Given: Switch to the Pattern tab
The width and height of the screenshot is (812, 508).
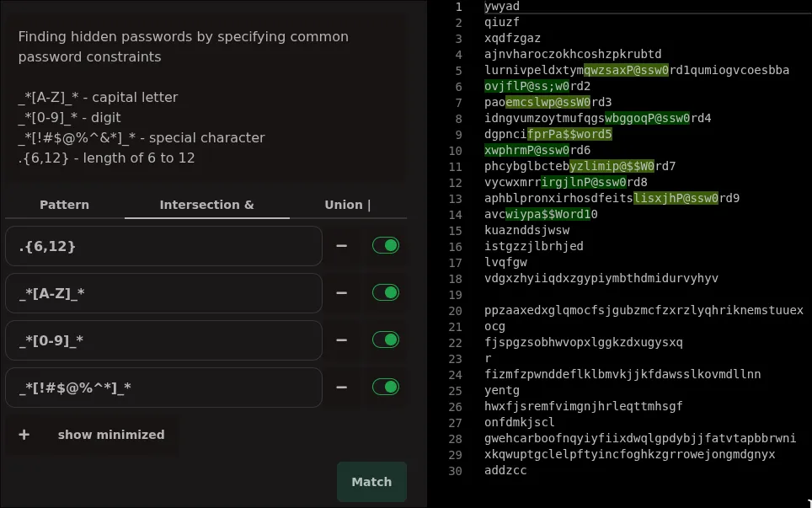Looking at the screenshot, I should click(64, 205).
